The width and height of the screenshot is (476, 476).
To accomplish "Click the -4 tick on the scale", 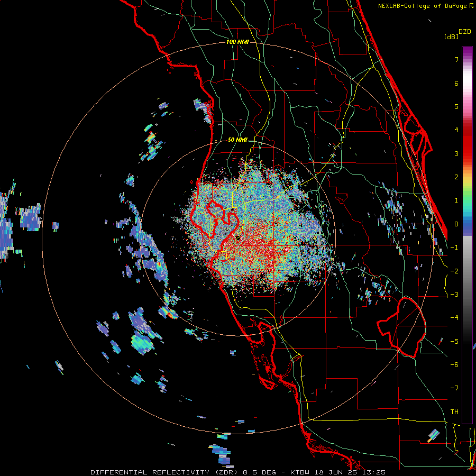I will click(454, 318).
